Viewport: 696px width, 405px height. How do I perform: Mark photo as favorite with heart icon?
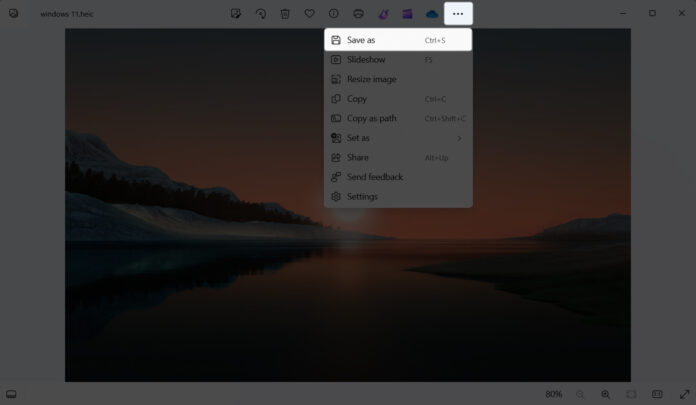tap(310, 14)
